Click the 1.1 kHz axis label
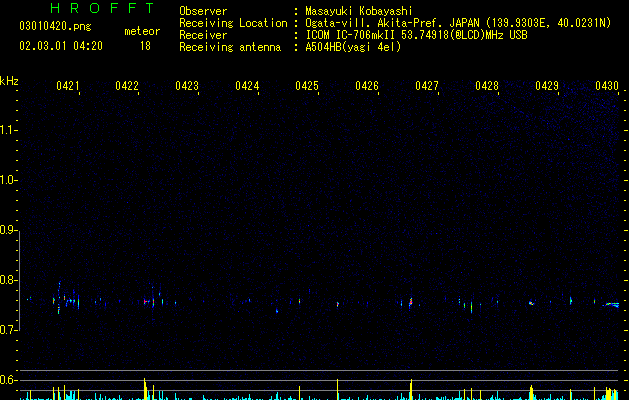The width and height of the screenshot is (629, 400). pos(8,130)
